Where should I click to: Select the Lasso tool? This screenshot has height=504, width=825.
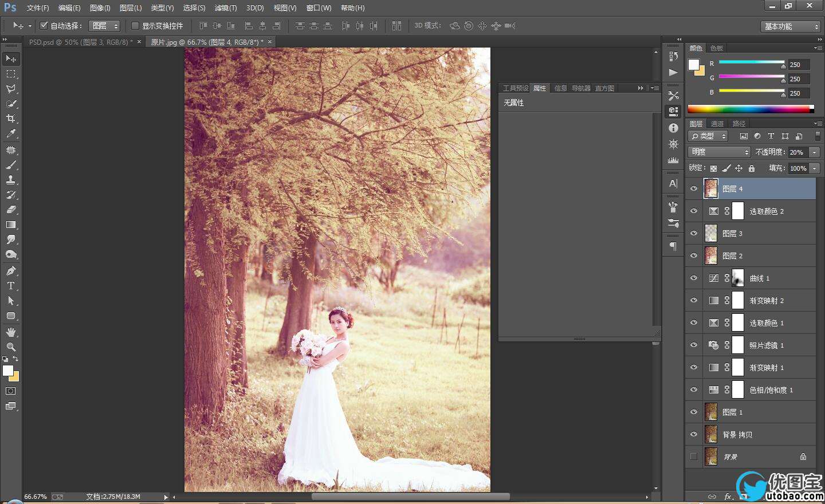(11, 89)
